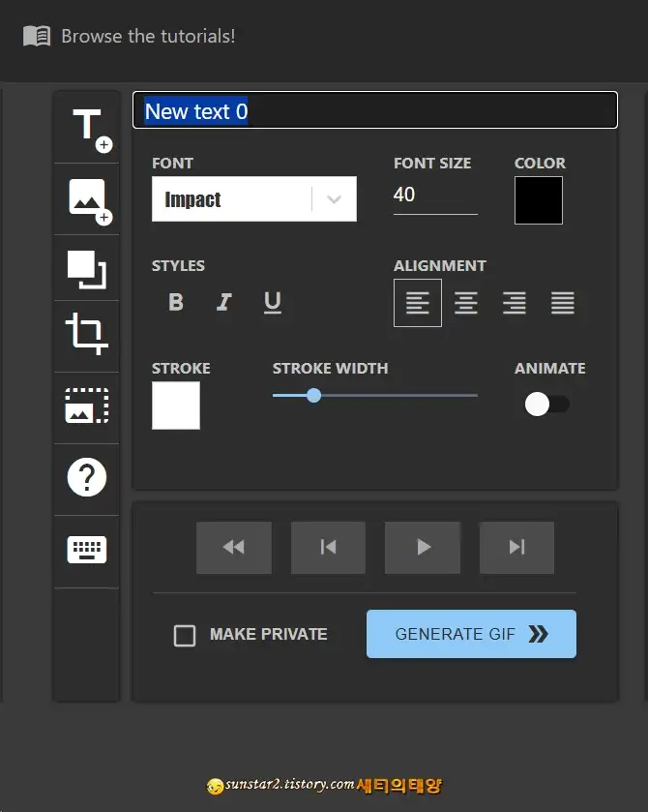Toggle underline style
This screenshot has height=812, width=648.
[x=273, y=302]
